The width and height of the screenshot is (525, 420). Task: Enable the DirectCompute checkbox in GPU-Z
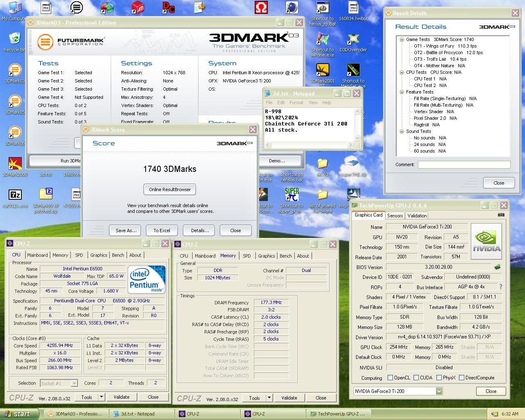click(x=461, y=378)
